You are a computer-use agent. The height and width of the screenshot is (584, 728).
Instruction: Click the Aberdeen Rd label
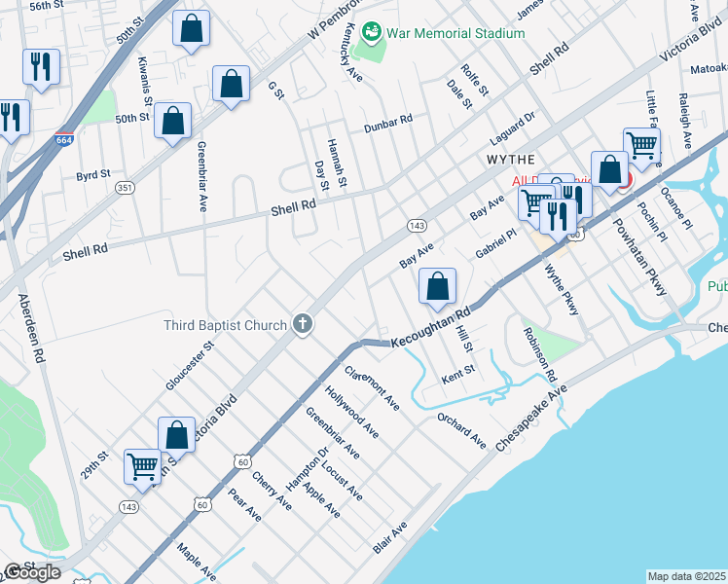click(x=31, y=328)
